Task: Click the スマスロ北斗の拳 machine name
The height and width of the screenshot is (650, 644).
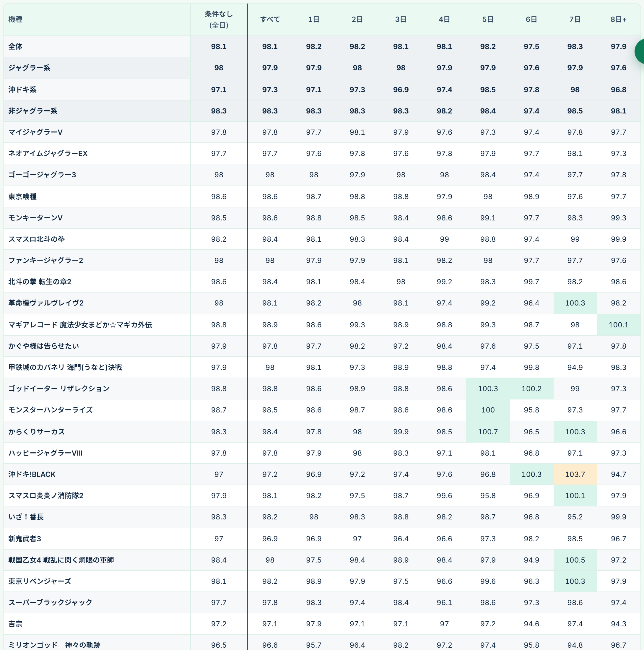Action: 36,239
